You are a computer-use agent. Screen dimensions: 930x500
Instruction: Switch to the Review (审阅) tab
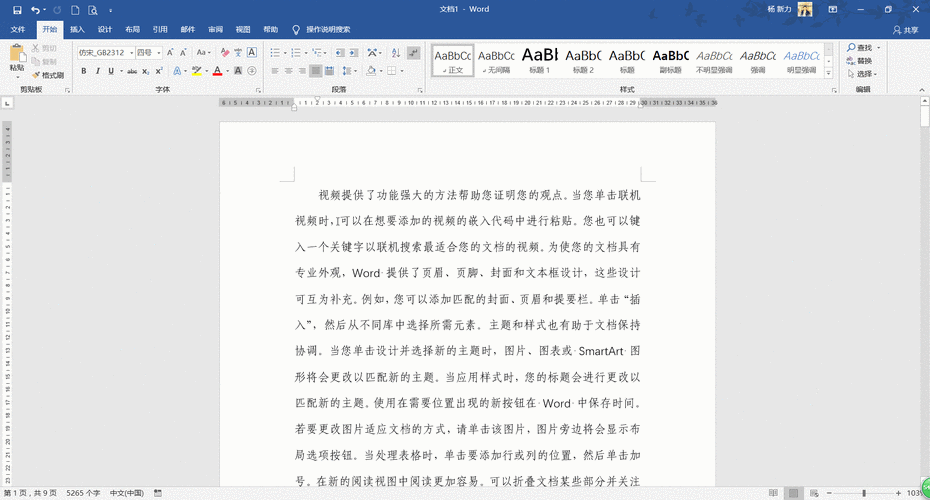(x=215, y=30)
